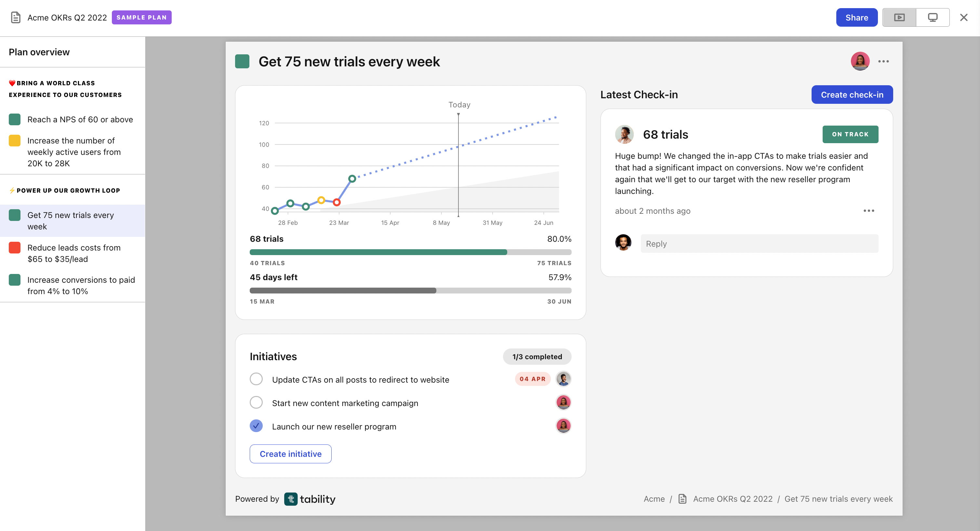Click the check-in author avatar by 68 trials

tap(624, 134)
